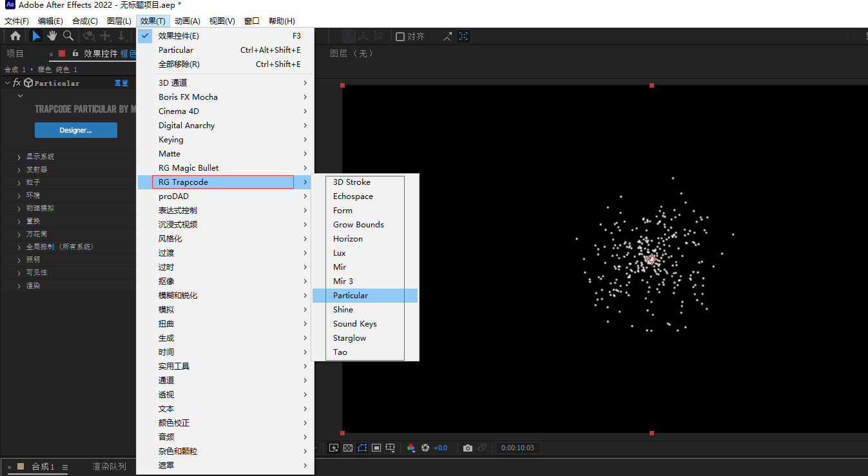The height and width of the screenshot is (476, 868).
Task: Switch to View Axis mode
Action: [378, 37]
